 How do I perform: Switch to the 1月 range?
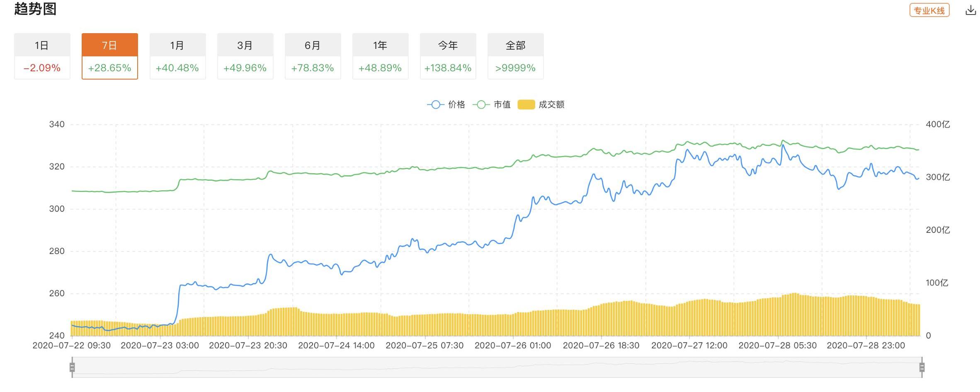(x=177, y=56)
